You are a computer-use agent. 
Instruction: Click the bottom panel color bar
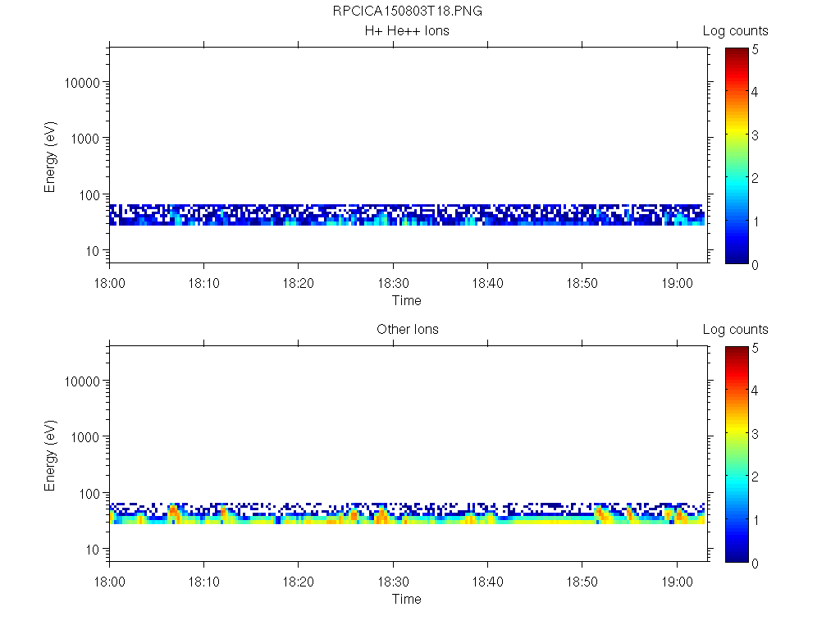coord(737,454)
